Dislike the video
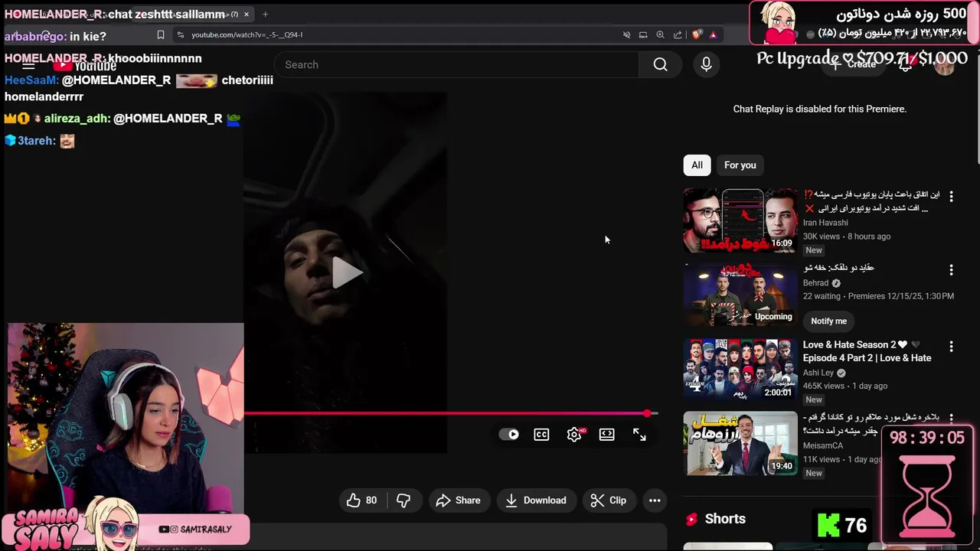 (403, 500)
